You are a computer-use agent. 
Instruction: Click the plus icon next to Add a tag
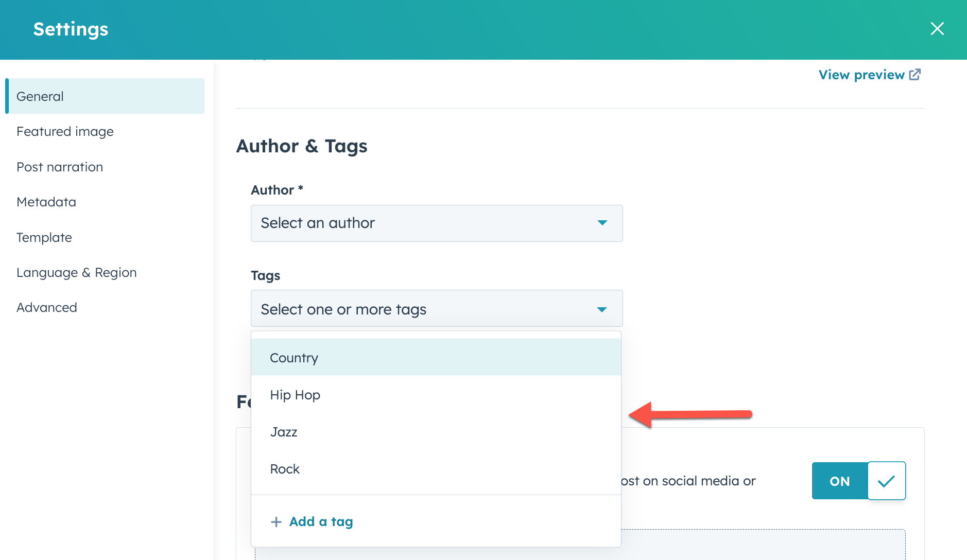pos(276,522)
